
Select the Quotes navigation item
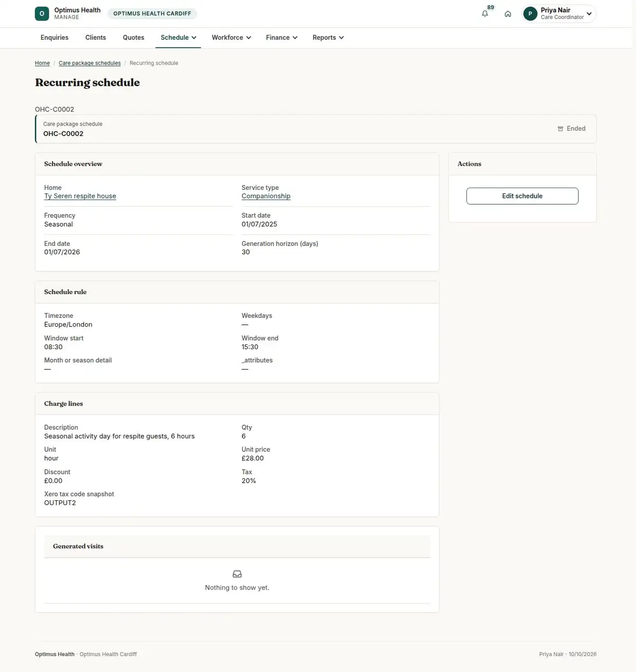click(134, 38)
